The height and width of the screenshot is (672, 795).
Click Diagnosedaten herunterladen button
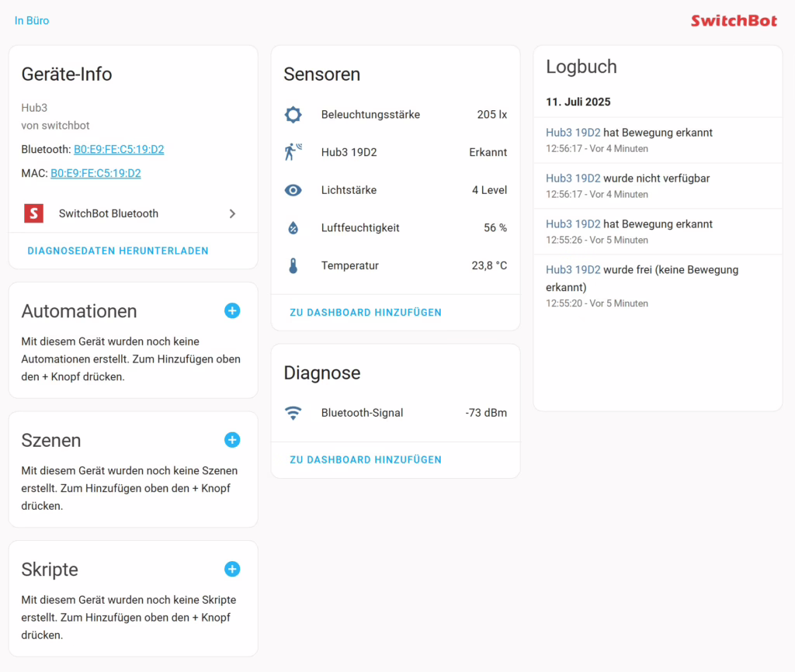(118, 251)
